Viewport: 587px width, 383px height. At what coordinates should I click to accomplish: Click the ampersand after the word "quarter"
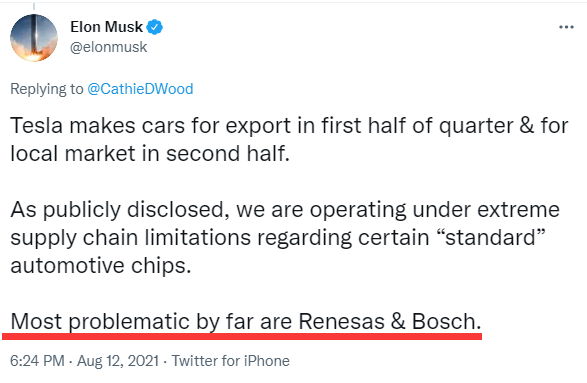point(526,125)
